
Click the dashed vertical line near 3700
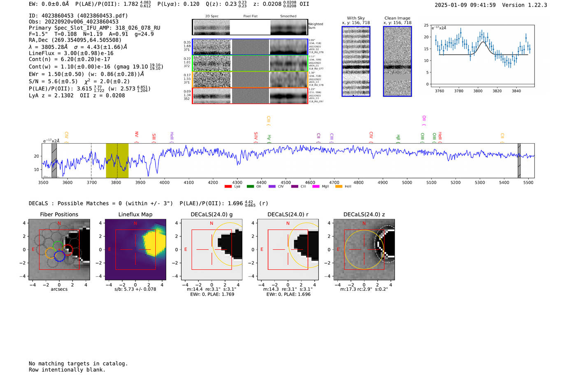pyautogui.click(x=91, y=160)
